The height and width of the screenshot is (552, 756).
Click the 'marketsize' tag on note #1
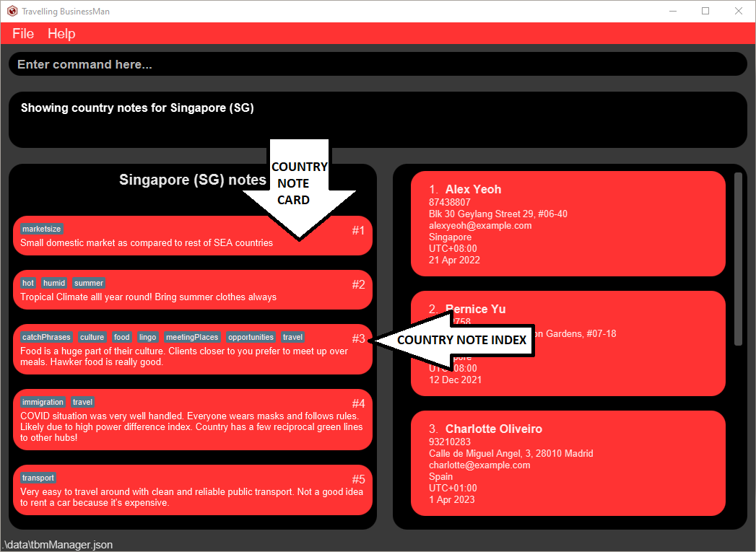(41, 228)
